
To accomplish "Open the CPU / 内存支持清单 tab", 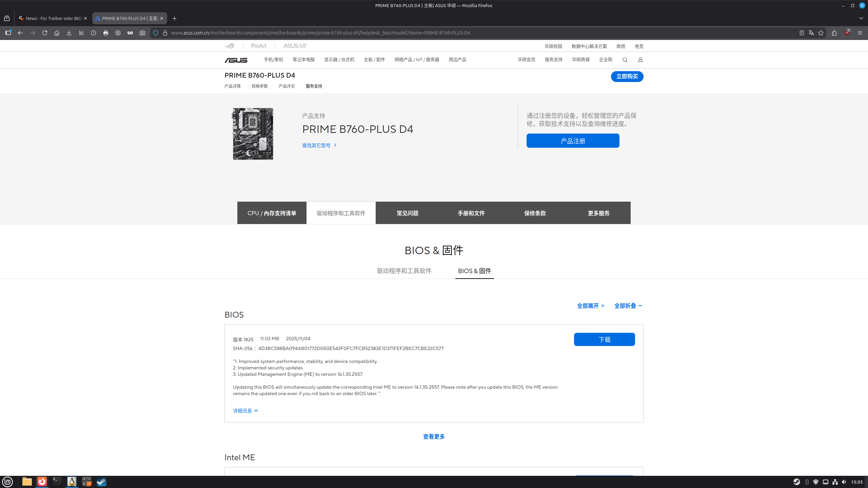I will pos(272,213).
